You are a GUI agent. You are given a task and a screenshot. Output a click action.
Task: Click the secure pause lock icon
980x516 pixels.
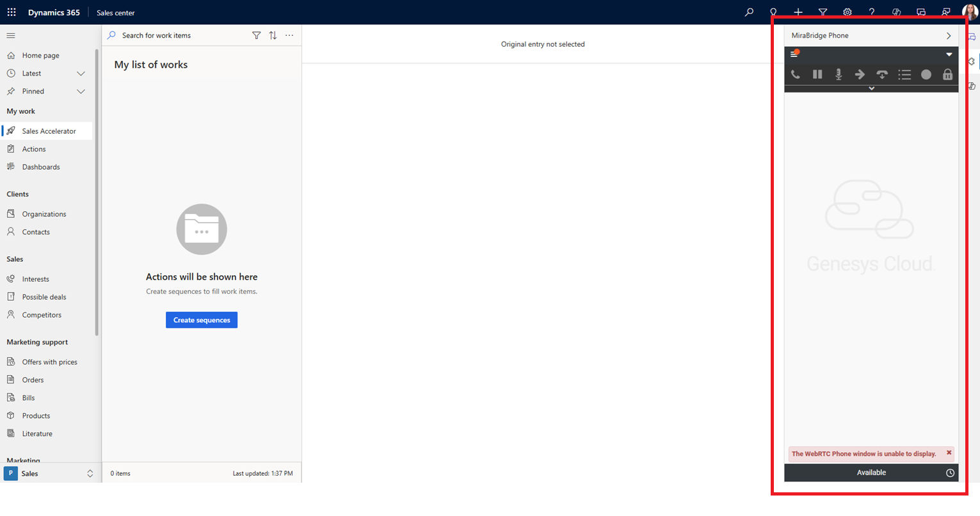[x=947, y=74]
